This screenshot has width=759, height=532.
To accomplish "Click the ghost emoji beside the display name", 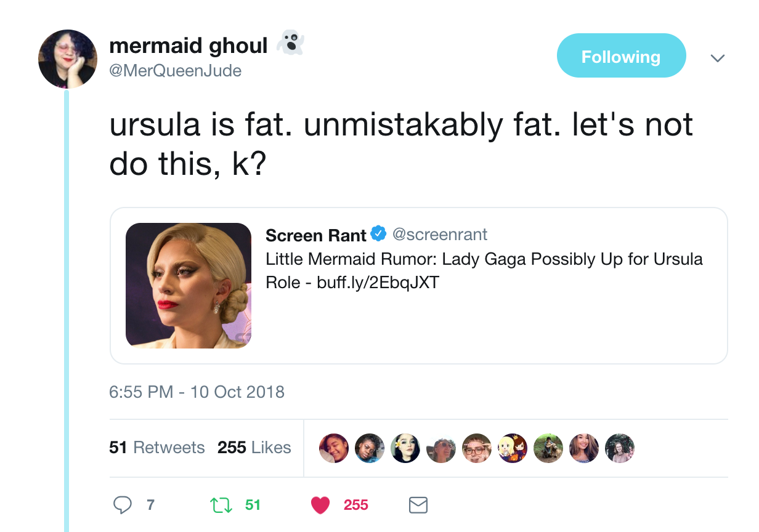I will coord(290,44).
